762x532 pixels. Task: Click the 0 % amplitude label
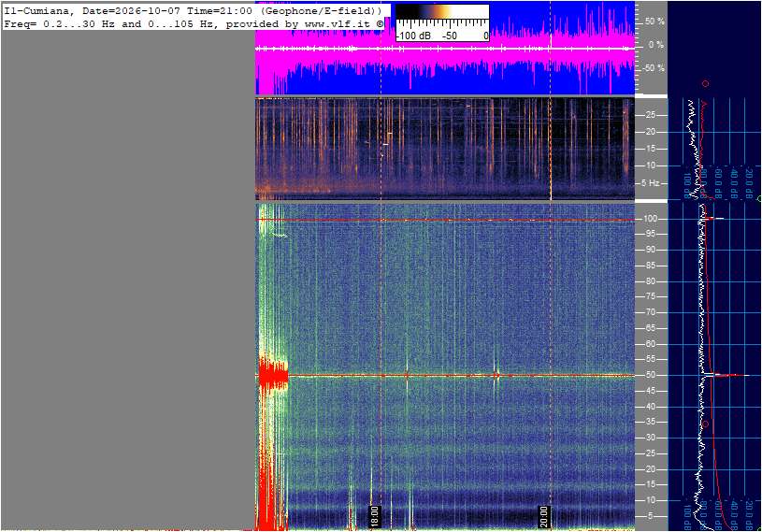[656, 45]
